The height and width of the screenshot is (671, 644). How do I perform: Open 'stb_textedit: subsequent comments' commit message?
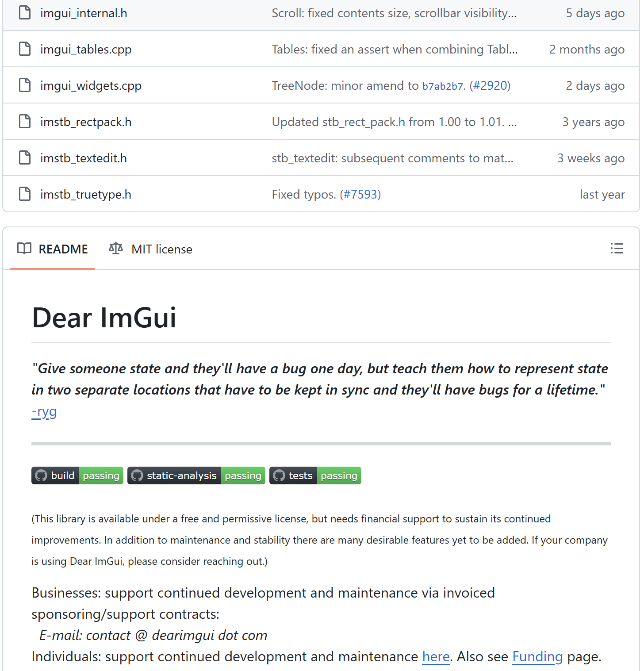[393, 158]
